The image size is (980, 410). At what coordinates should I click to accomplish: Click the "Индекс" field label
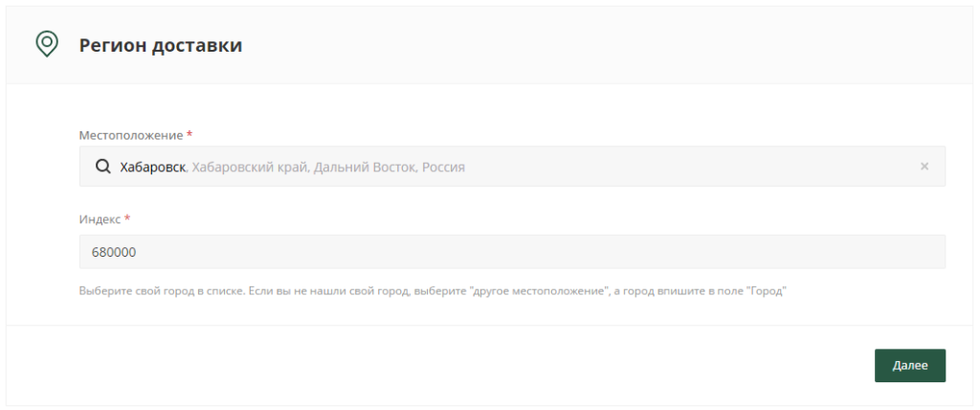[x=100, y=219]
